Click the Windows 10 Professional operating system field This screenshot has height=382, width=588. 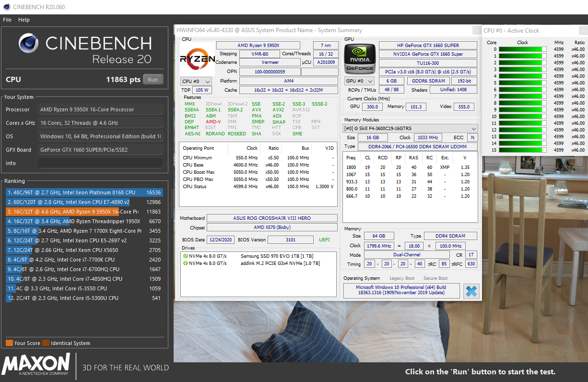[401, 290]
